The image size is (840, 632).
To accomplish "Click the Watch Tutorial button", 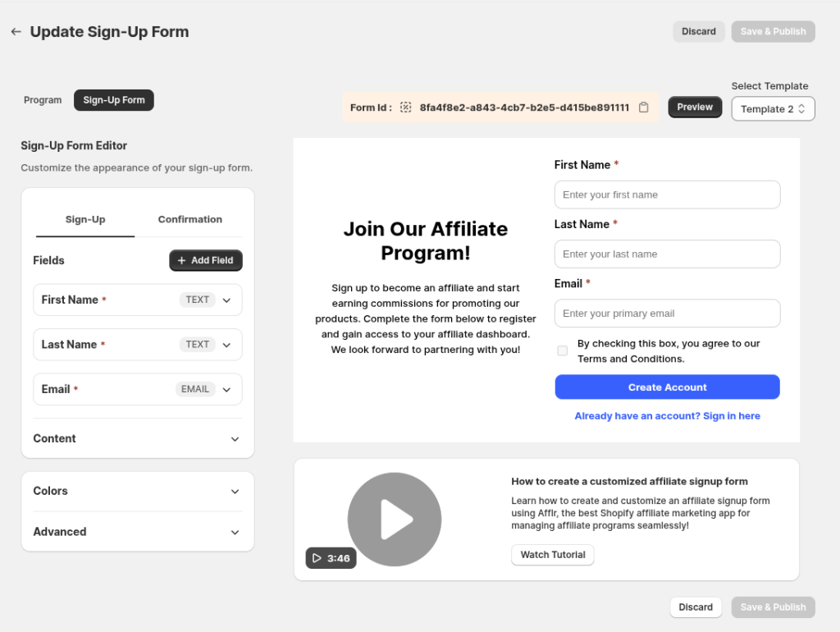I will [x=552, y=555].
